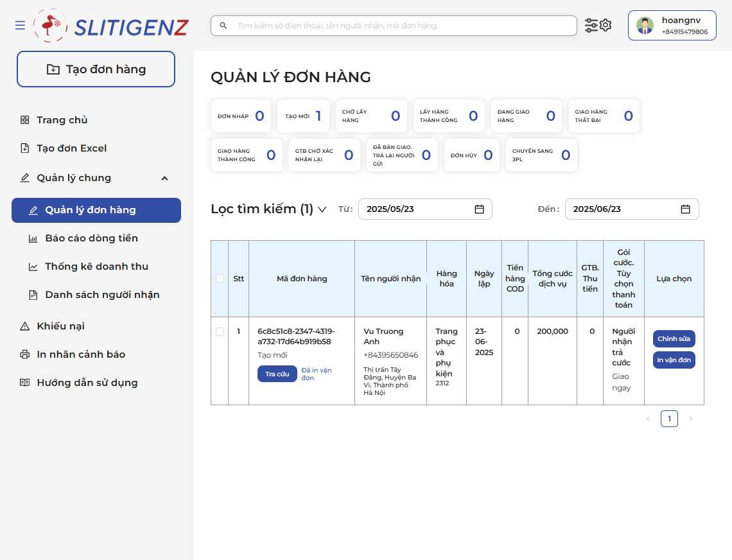Image resolution: width=732 pixels, height=560 pixels.
Task: Click the Tra cứu button
Action: [277, 374]
